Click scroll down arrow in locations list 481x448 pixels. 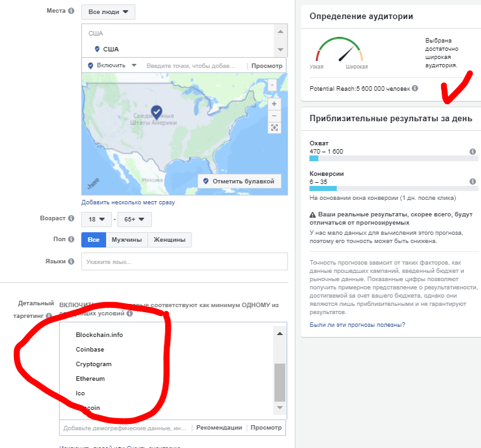tap(280, 49)
